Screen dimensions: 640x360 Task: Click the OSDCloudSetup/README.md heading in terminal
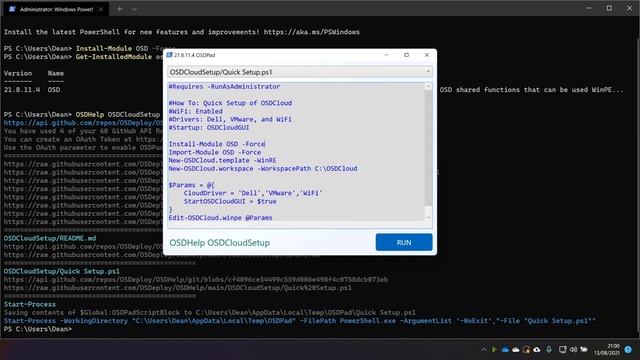[50, 238]
